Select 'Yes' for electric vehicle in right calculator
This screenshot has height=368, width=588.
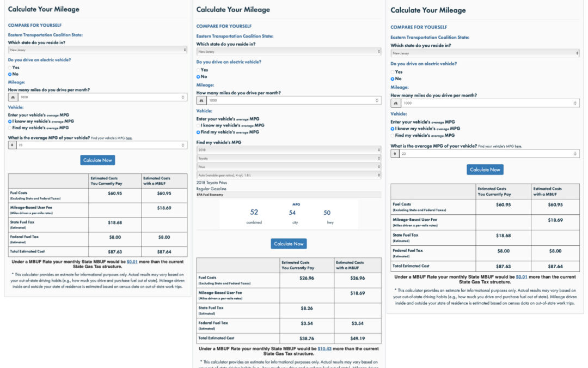click(393, 72)
